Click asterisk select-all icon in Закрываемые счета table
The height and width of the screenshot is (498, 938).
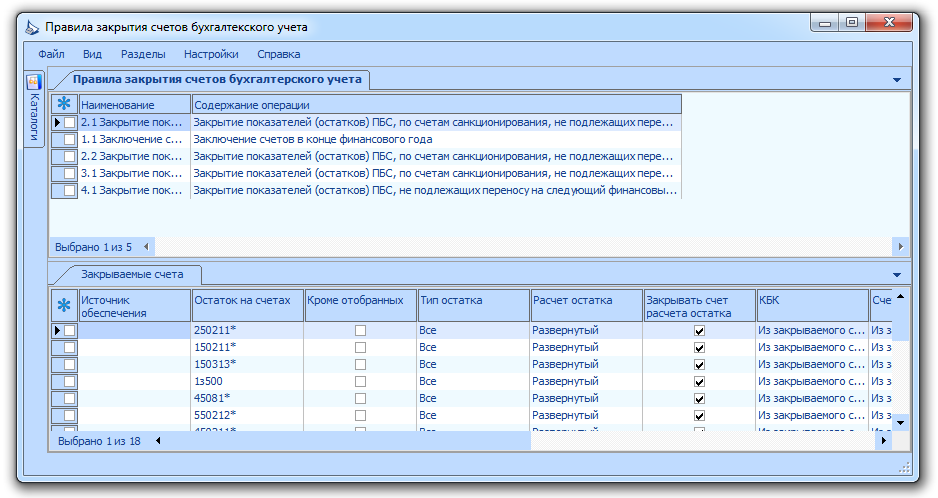click(x=64, y=306)
